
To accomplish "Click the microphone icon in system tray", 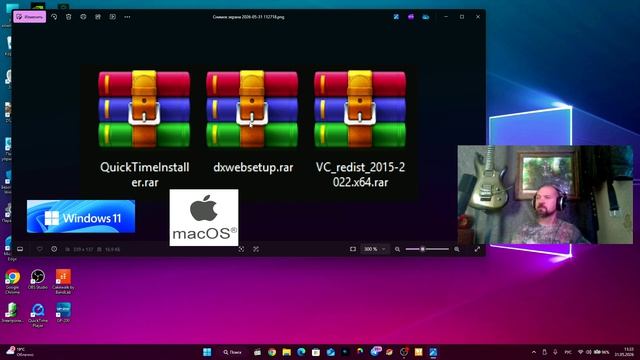I will click(x=555, y=352).
